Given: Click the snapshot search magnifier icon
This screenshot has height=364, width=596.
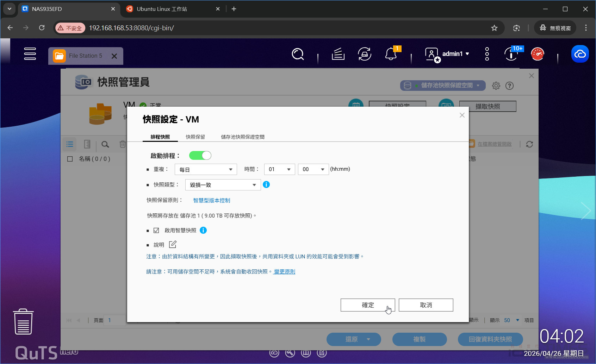Looking at the screenshot, I should pos(105,144).
